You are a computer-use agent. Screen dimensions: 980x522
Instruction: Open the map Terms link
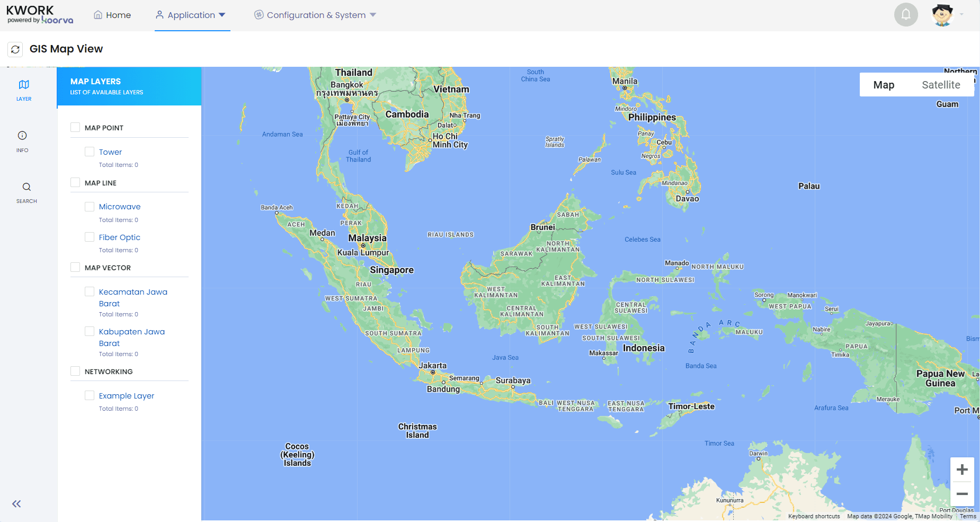(x=968, y=516)
